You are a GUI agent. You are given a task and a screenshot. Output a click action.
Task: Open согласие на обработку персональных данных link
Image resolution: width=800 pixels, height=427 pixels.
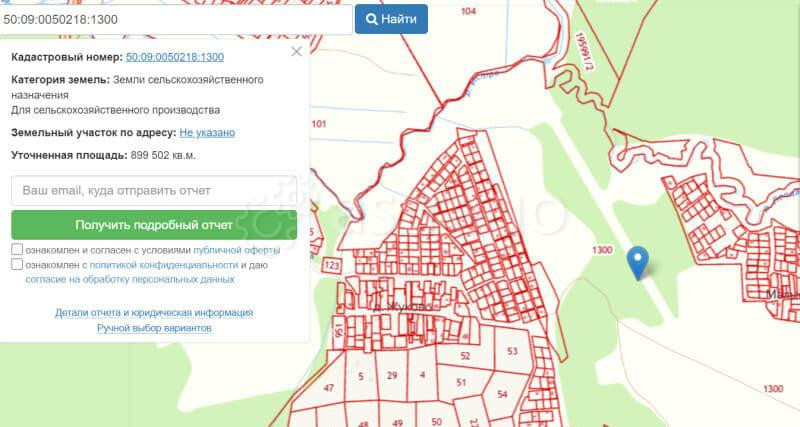pos(132,280)
